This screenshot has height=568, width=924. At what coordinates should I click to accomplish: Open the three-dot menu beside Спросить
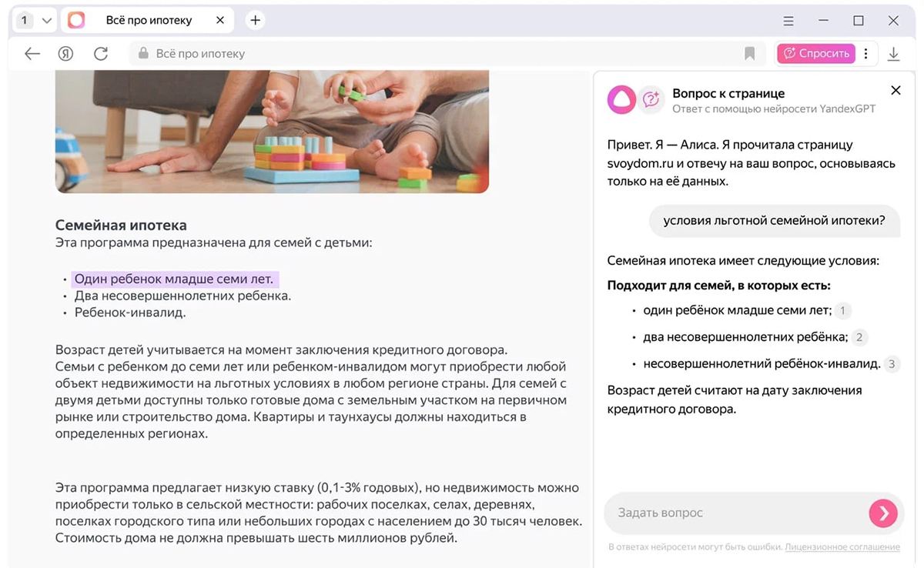[865, 53]
